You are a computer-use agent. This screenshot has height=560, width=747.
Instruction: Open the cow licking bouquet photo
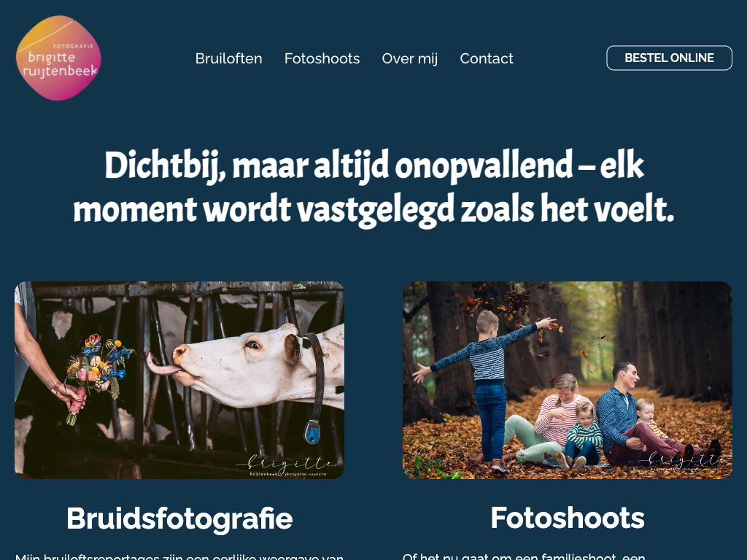point(179,380)
